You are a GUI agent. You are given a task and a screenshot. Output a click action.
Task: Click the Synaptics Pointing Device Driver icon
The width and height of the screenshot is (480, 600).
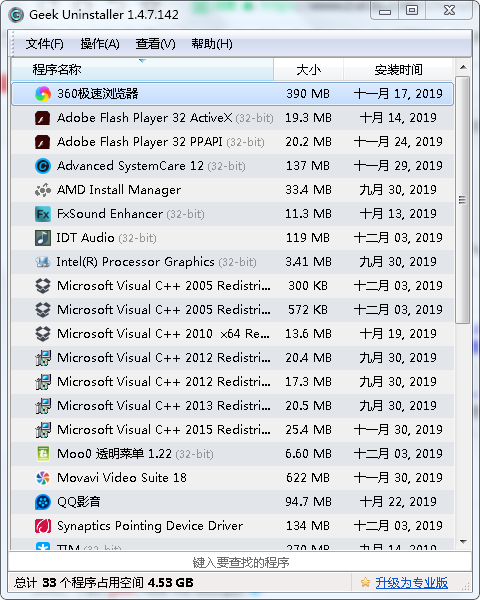[x=43, y=526]
